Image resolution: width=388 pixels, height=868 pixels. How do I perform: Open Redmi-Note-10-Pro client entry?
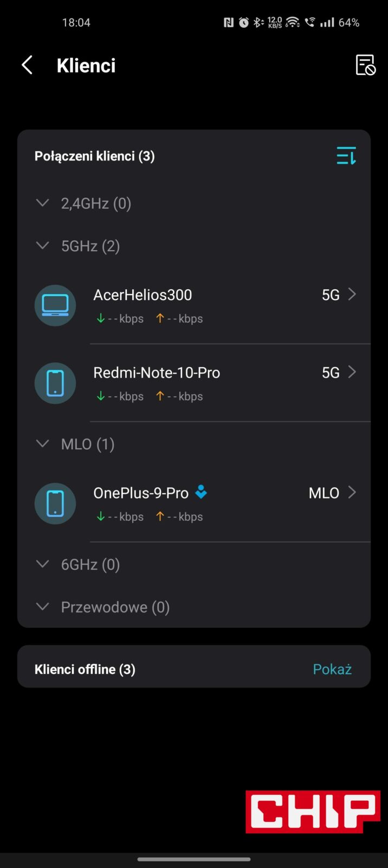157,373
